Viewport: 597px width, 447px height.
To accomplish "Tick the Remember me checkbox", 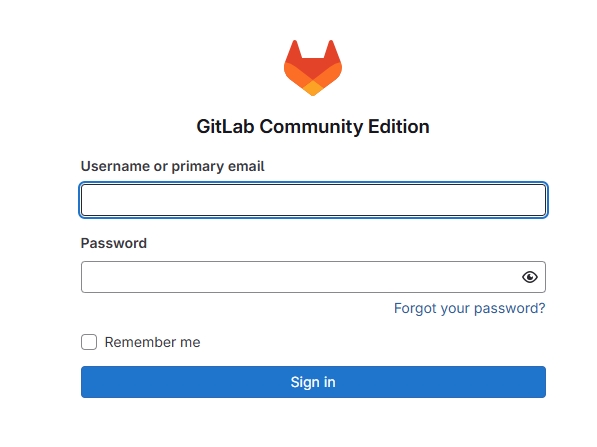I will click(x=89, y=342).
